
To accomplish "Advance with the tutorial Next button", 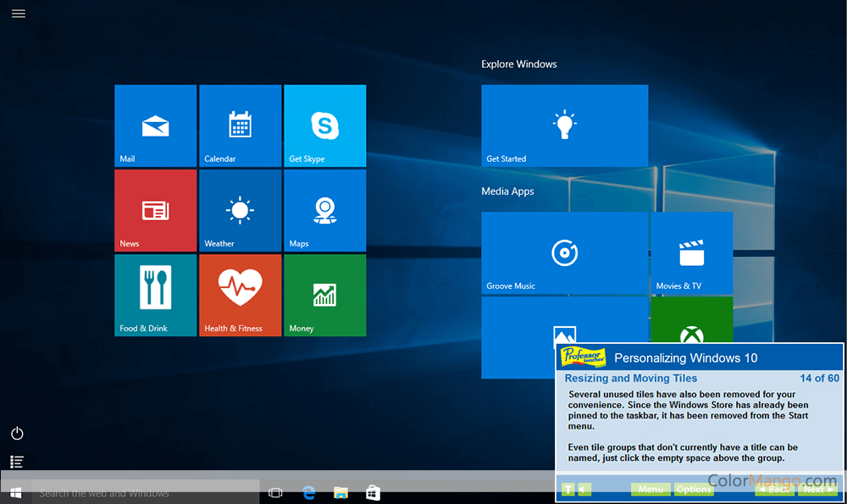I will 818,490.
